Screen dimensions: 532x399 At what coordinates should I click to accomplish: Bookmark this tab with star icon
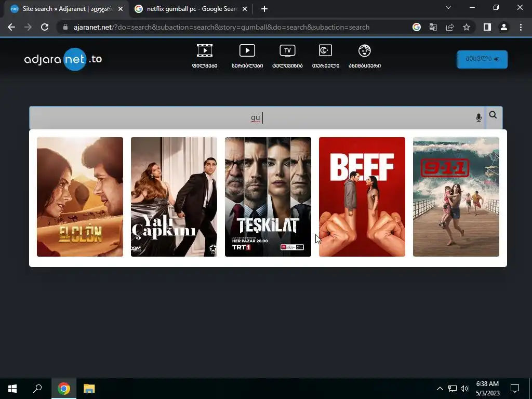(467, 27)
